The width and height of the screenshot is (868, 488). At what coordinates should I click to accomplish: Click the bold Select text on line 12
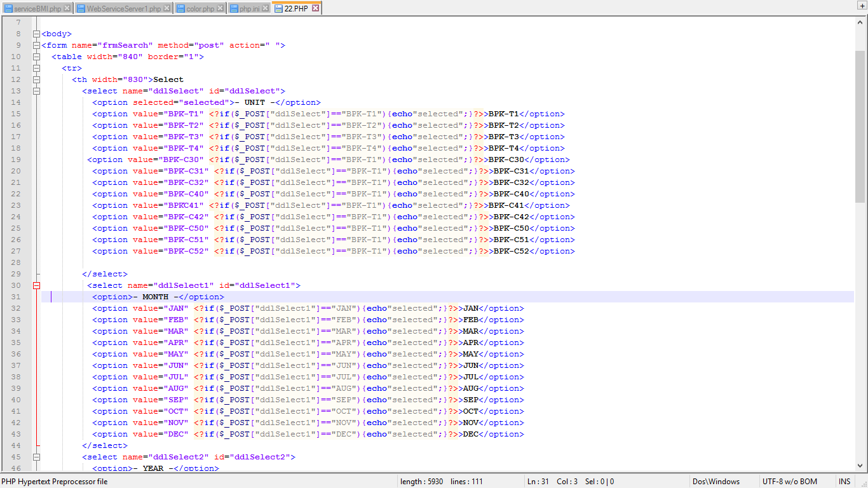(168, 79)
